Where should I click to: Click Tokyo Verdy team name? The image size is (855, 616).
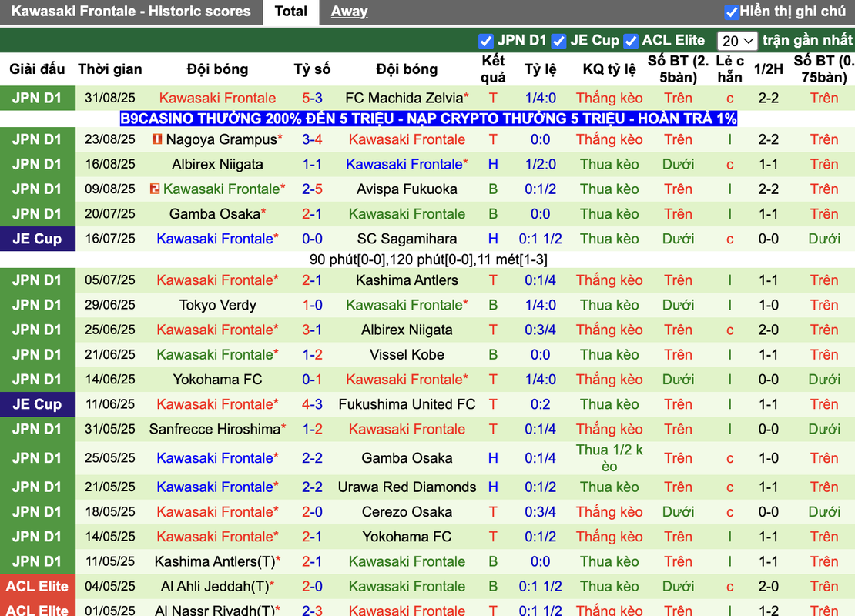click(x=217, y=305)
